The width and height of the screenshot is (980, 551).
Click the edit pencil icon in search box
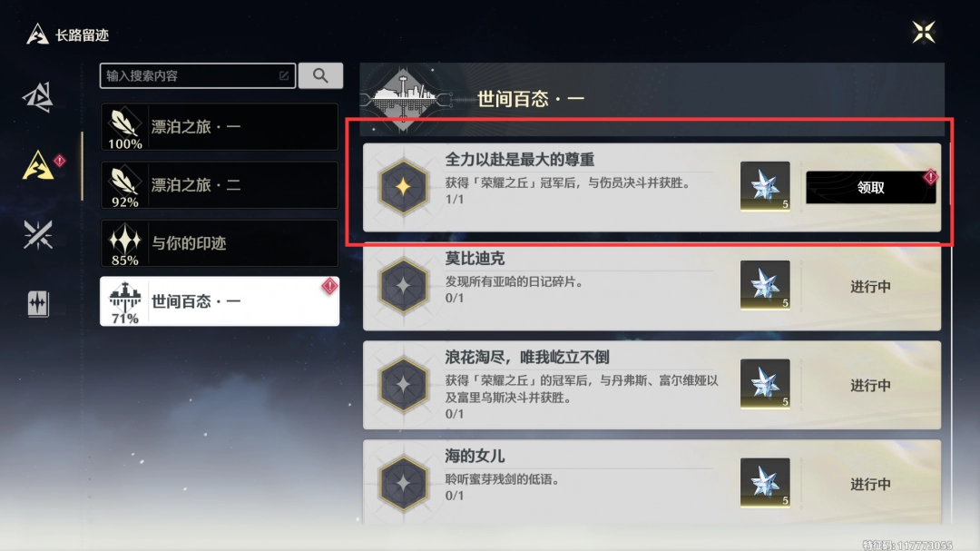[x=284, y=75]
